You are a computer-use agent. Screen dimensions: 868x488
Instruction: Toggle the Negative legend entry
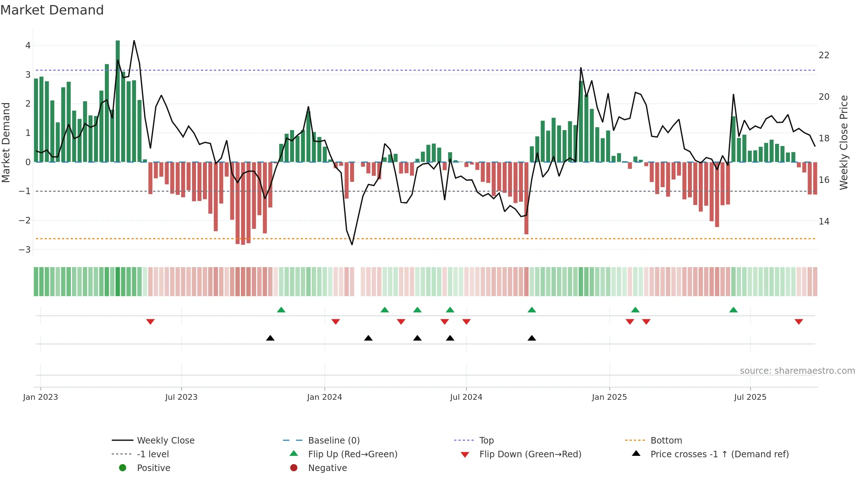tap(319, 468)
